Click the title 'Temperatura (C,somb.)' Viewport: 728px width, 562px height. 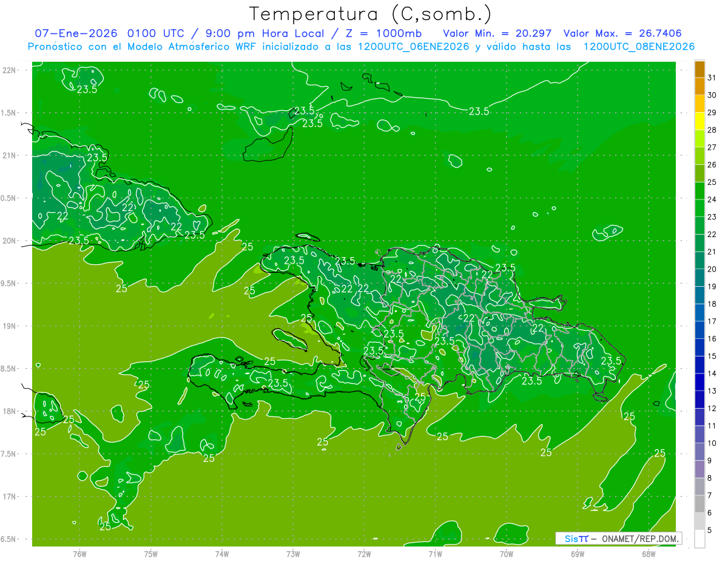point(371,14)
